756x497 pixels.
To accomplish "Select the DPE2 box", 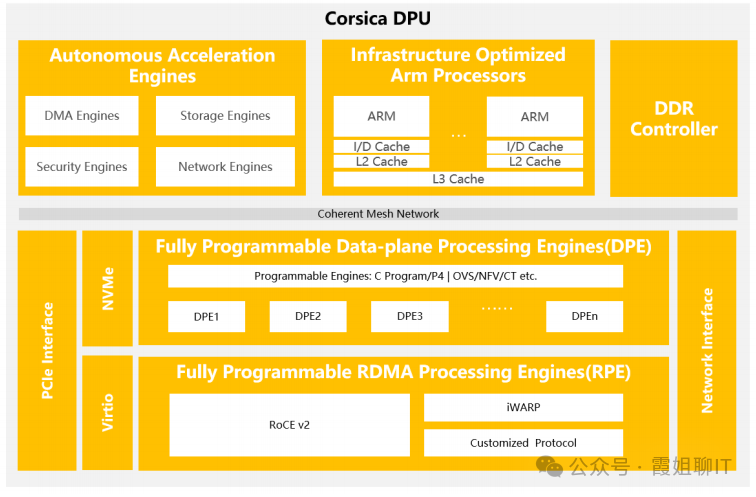I will 308,317.
